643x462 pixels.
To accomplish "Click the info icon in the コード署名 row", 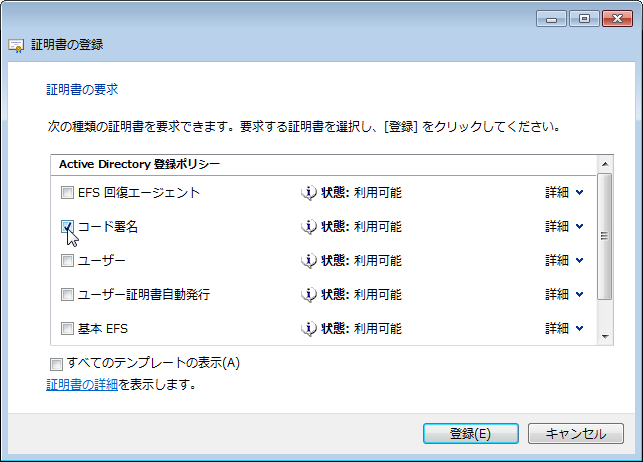I will tap(309, 226).
